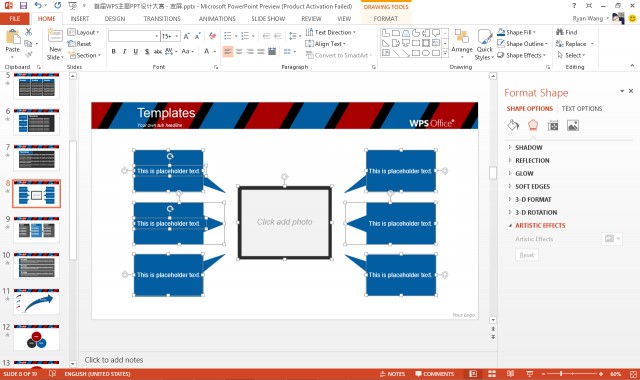640x380 pixels.
Task: Select slide 9 thumbnail
Action: click(x=36, y=230)
